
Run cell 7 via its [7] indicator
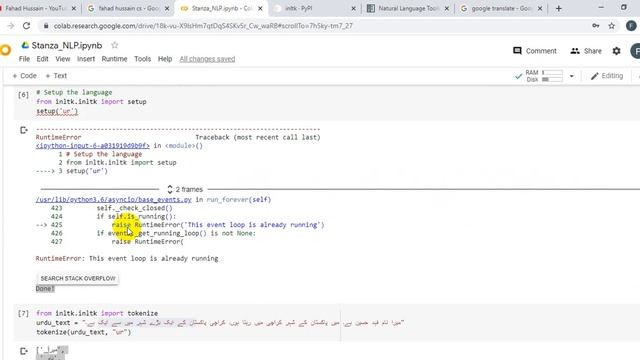[23, 313]
